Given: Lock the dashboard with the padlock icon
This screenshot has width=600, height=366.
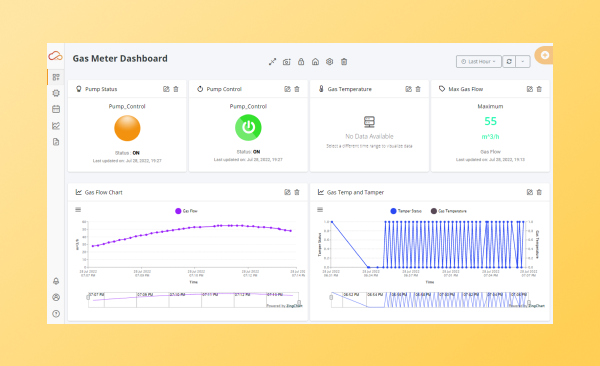Looking at the screenshot, I should pos(301,61).
